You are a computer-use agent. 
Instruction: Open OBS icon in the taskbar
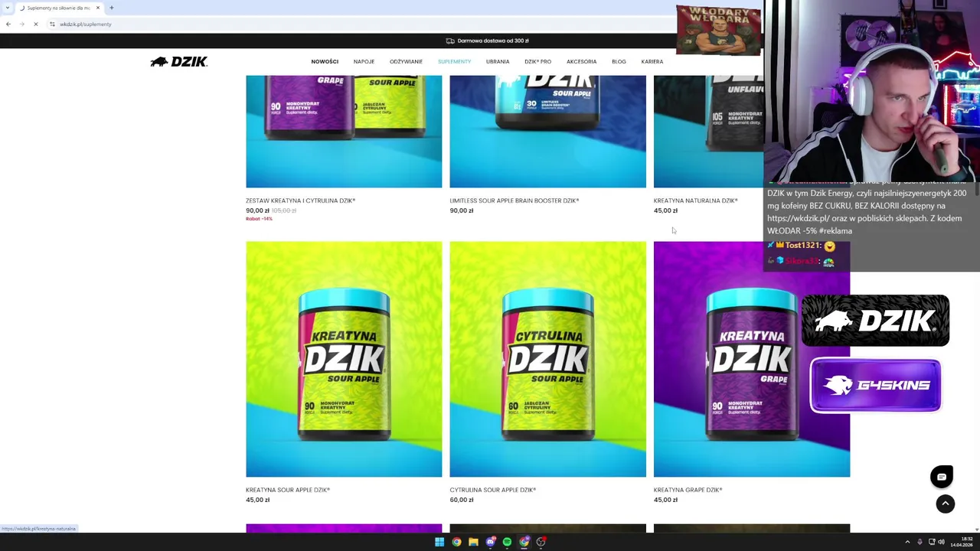pos(541,542)
